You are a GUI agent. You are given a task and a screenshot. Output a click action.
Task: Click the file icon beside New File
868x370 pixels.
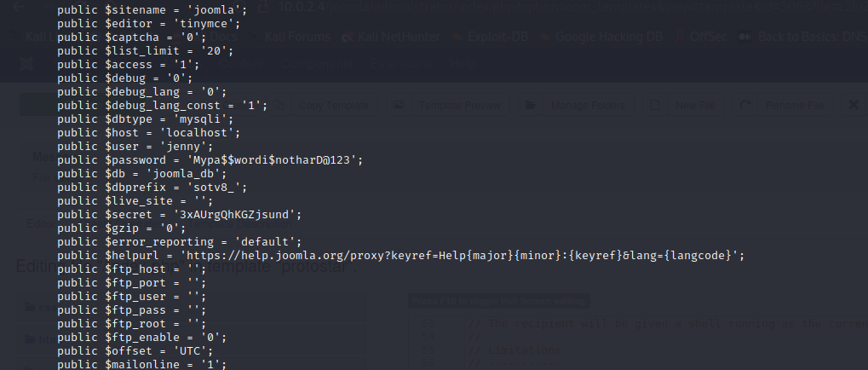[654, 105]
